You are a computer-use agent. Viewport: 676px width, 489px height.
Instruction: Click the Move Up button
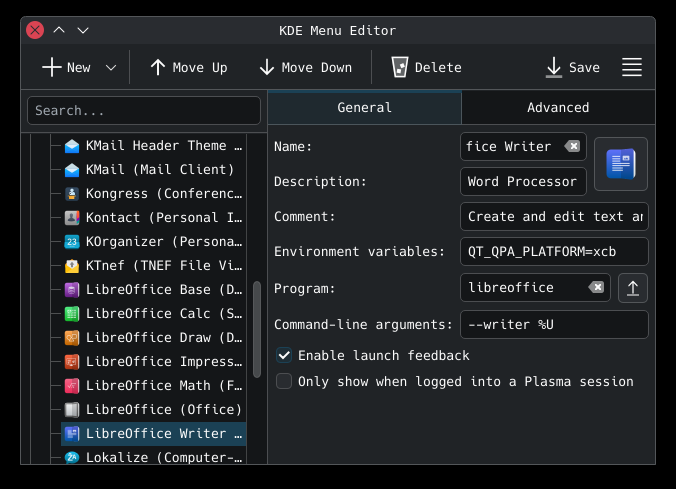(x=188, y=67)
